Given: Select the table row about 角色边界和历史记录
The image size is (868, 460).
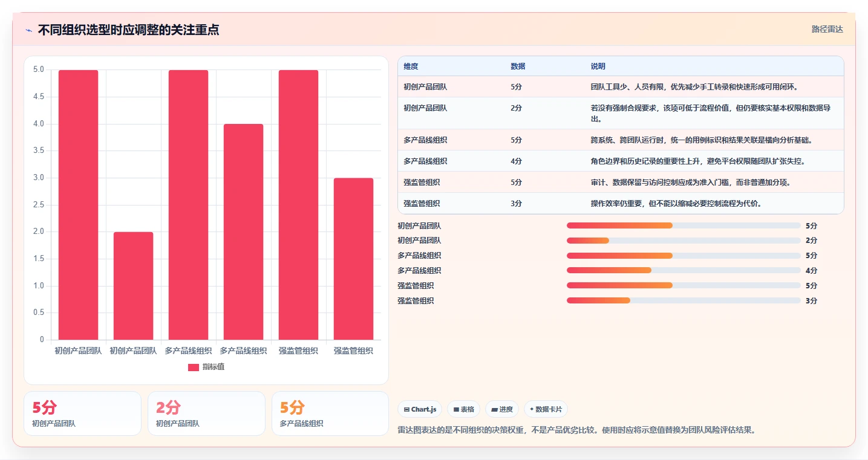Looking at the screenshot, I should (621, 161).
